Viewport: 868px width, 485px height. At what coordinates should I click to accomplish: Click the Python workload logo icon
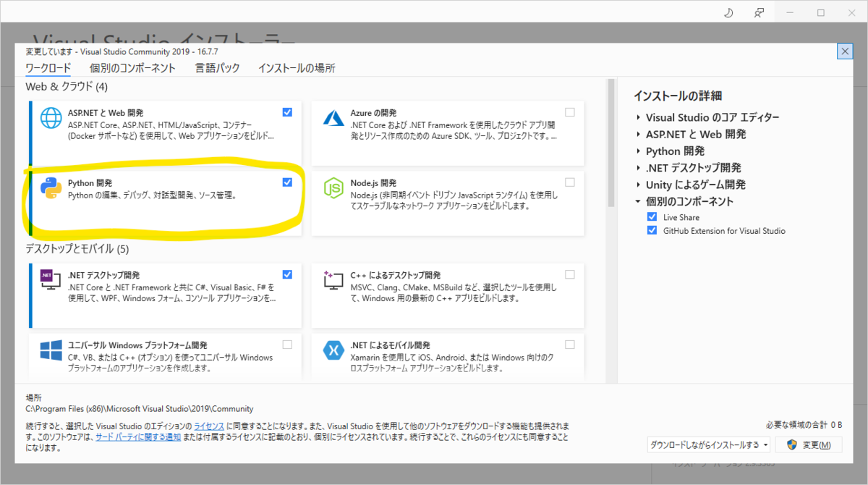click(51, 187)
